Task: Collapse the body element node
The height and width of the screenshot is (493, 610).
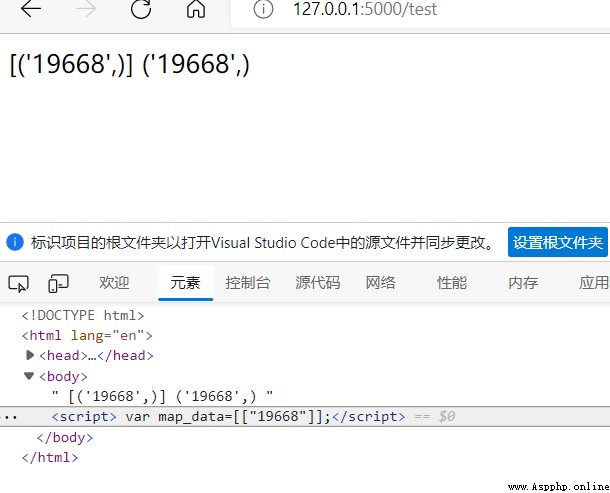Action: [29, 375]
